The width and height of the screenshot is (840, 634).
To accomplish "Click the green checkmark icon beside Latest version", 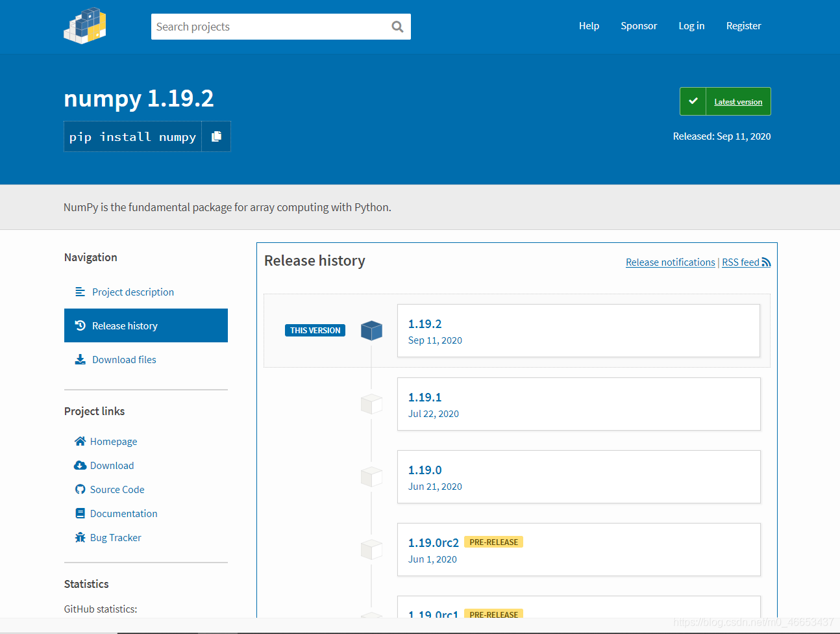I will coord(693,101).
